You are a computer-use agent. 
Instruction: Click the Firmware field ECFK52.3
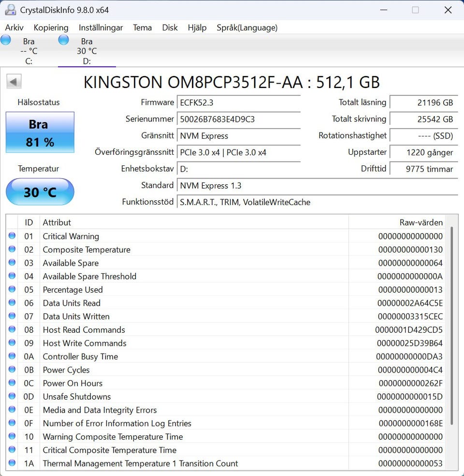tap(239, 103)
